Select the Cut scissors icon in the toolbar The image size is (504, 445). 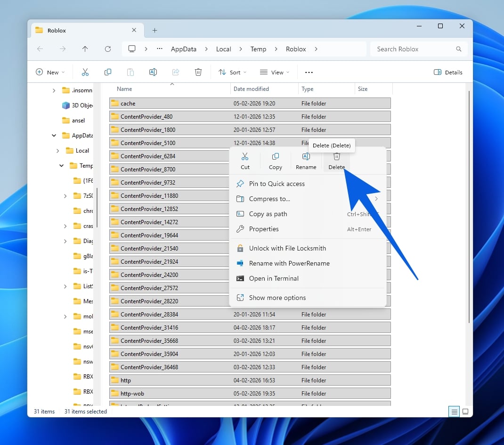click(85, 72)
